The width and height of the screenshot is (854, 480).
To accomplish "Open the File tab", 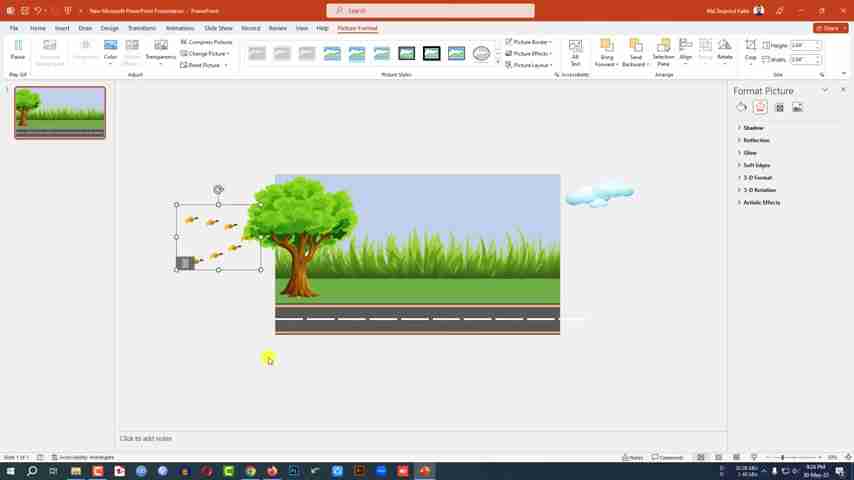I will click(x=14, y=28).
